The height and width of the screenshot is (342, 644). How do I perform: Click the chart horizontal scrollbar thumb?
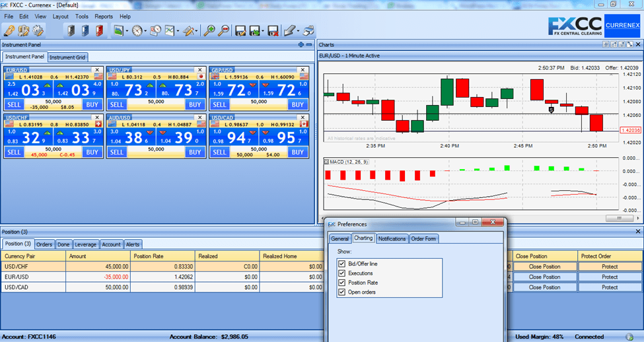(620, 219)
